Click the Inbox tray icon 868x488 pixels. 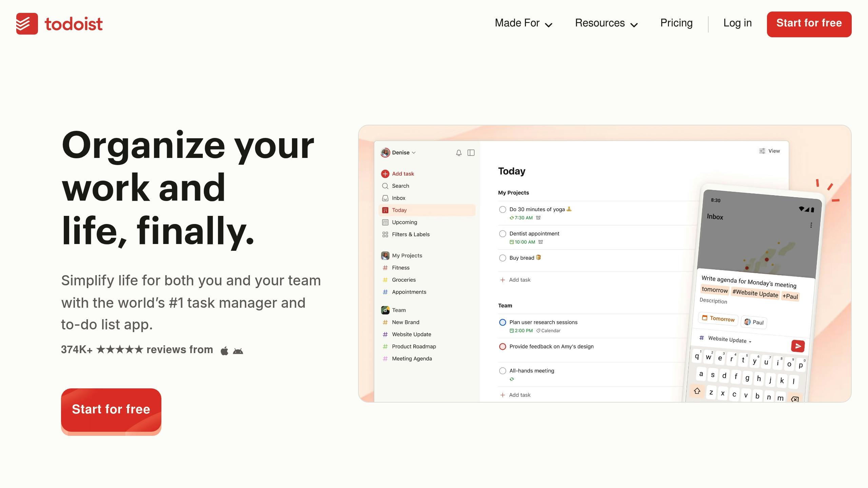coord(385,198)
